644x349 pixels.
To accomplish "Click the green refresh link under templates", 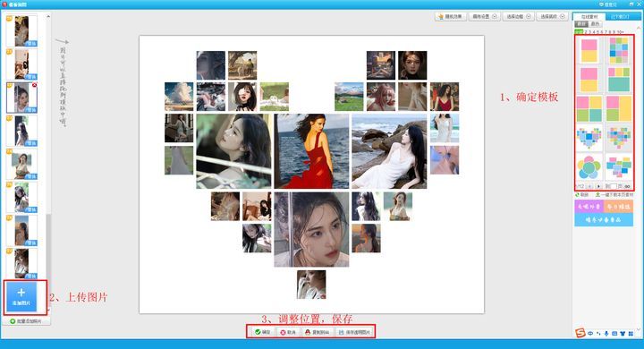I will pos(581,194).
